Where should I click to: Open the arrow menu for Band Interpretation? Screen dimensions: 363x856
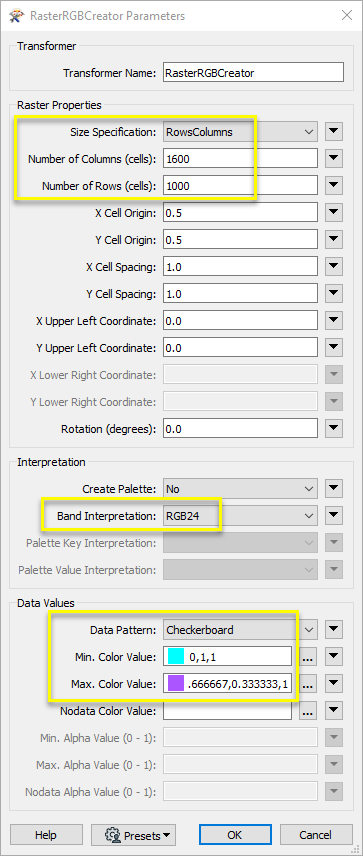[x=334, y=516]
